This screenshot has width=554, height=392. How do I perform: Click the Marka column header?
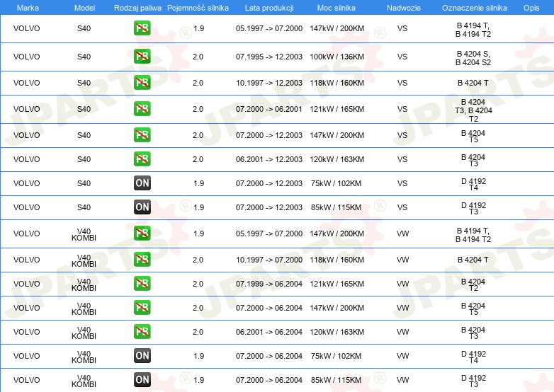click(27, 7)
